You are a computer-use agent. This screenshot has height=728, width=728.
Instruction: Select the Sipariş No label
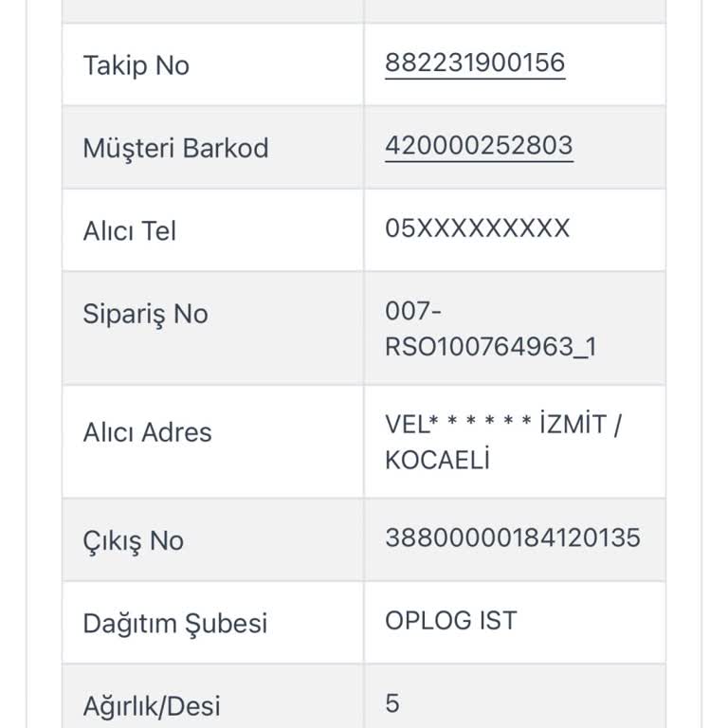(x=145, y=314)
